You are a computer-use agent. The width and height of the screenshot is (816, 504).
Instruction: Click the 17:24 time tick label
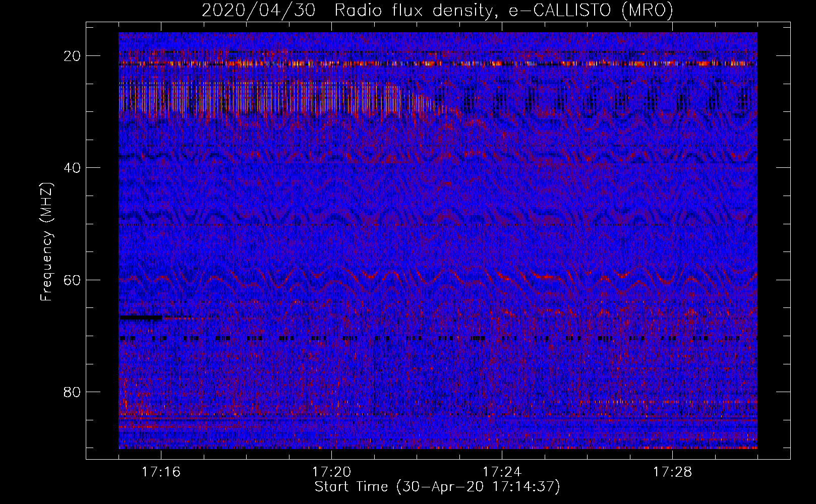point(502,472)
